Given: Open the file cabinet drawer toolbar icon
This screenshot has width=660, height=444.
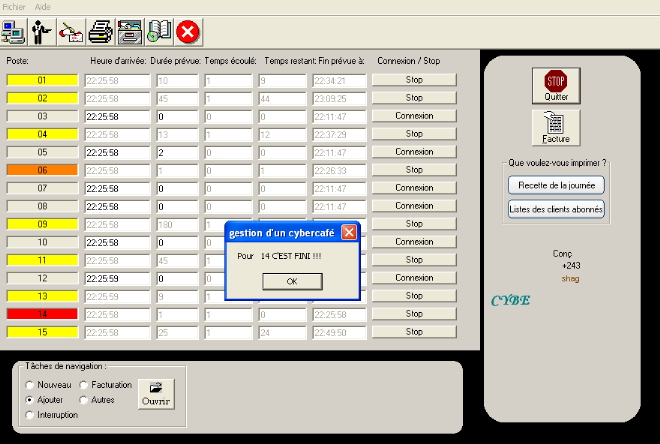Looking at the screenshot, I should pos(130,31).
